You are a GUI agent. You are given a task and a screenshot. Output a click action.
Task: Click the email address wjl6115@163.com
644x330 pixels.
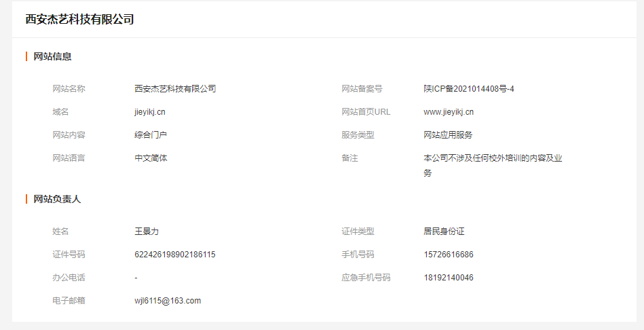[x=168, y=301]
